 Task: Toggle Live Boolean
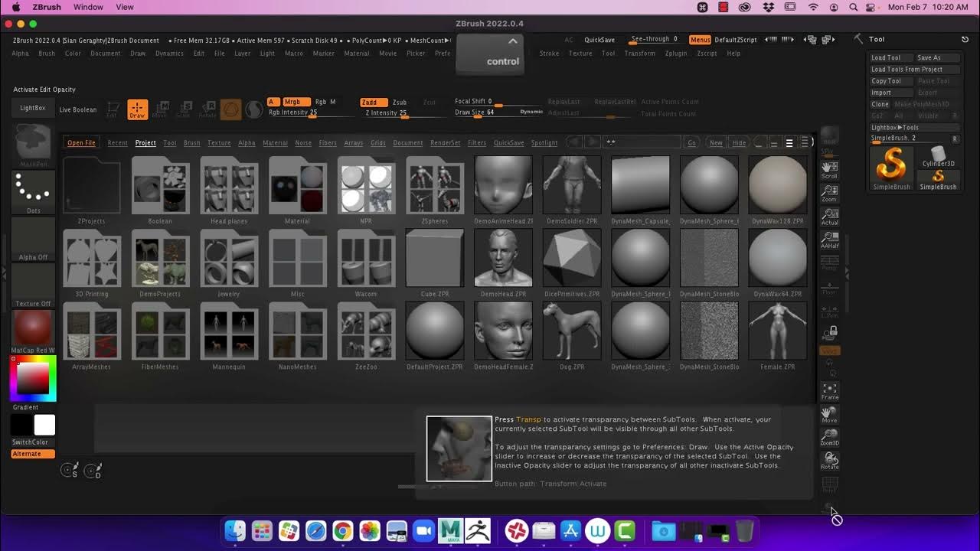click(78, 109)
